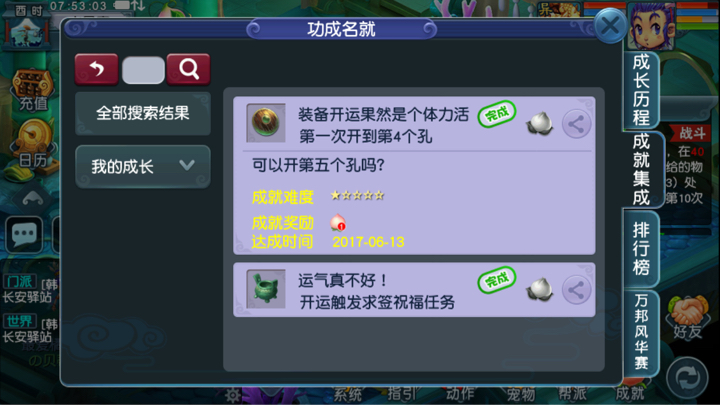Viewport: 720px width, 405px height.
Task: Click the circular refresh arrows icon
Action: pos(687,378)
